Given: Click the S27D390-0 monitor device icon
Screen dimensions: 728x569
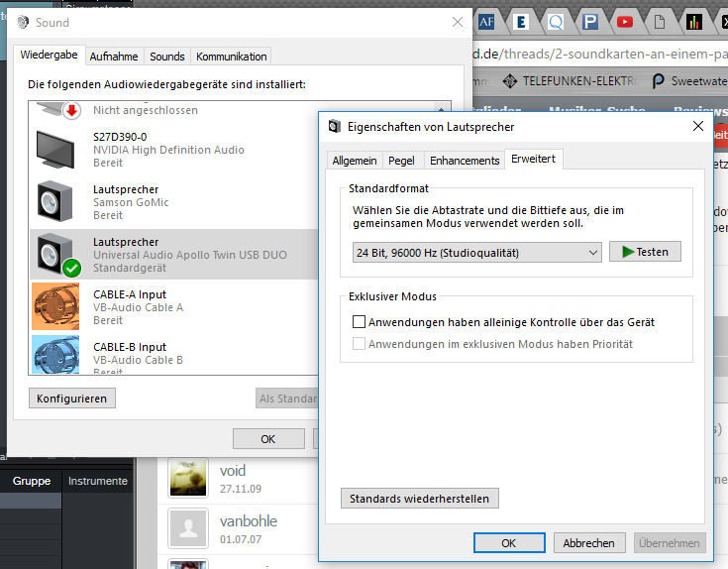Looking at the screenshot, I should 55,150.
